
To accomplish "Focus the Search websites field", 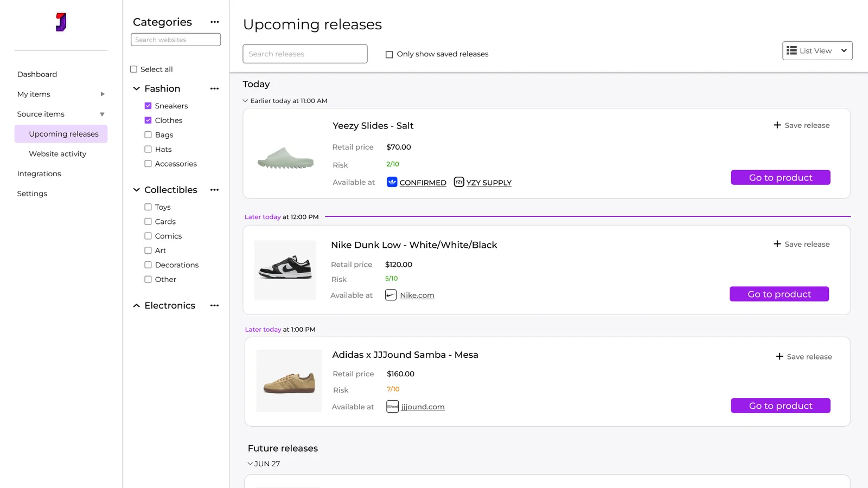I will [176, 40].
